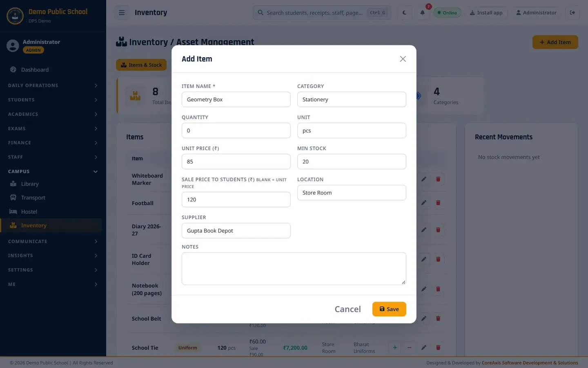Viewport: 588px width, 368px height.
Task: Click the logout icon in top bar
Action: [572, 13]
